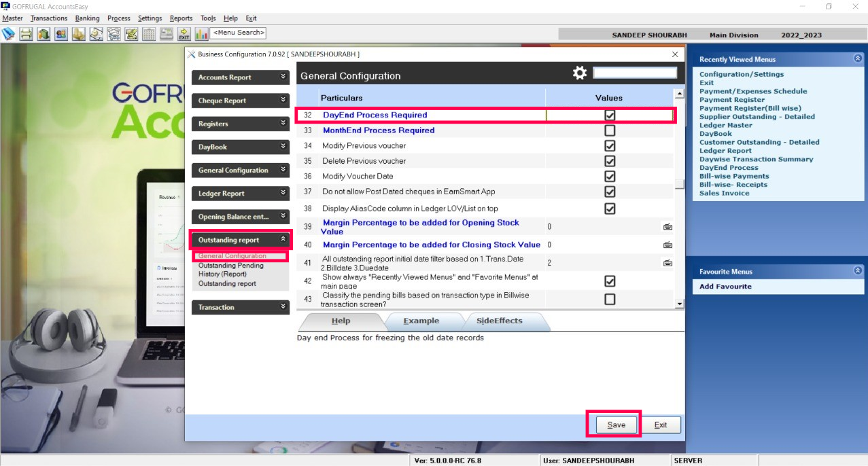Open settings gear in General Configuration header
Viewport: 868px width, 466px height.
click(x=580, y=73)
